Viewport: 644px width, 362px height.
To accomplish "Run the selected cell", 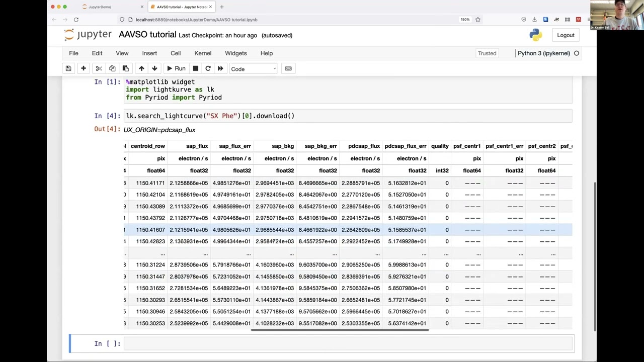I will [x=176, y=68].
